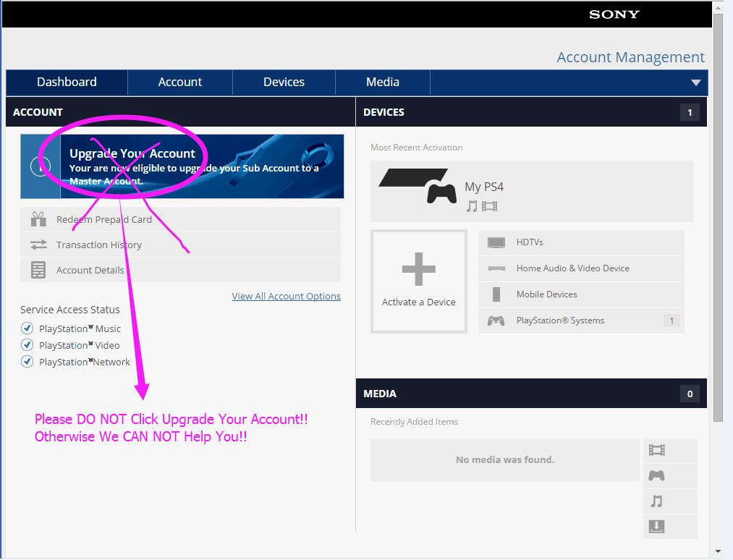Click the music note under My PS4
733x560 pixels.
[x=473, y=206]
